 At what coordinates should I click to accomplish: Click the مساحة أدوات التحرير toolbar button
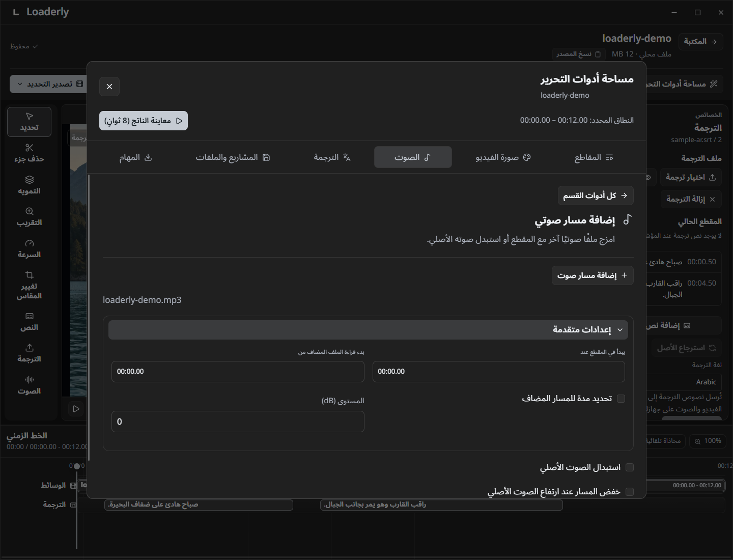pos(684,84)
